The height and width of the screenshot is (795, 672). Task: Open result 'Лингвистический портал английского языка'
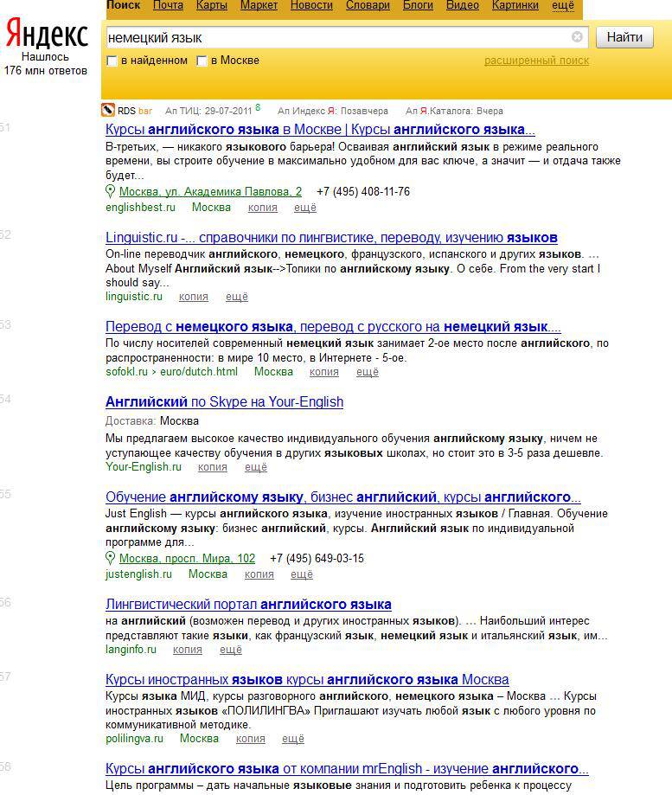click(248, 605)
